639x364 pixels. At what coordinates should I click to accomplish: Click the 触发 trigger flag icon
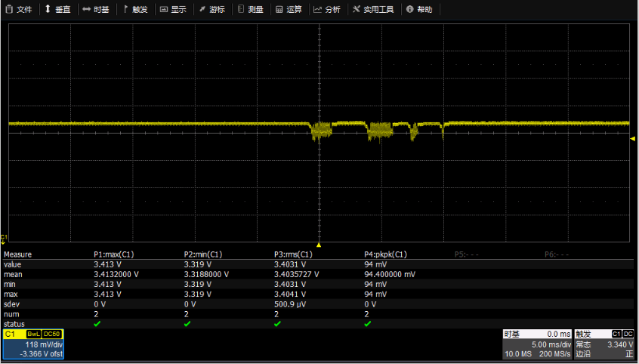(x=125, y=10)
